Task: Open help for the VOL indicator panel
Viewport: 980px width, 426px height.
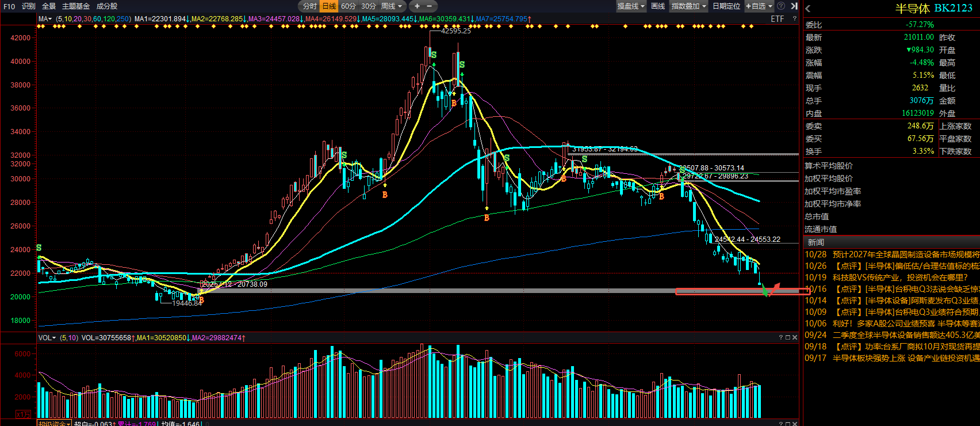Action: (x=781, y=337)
